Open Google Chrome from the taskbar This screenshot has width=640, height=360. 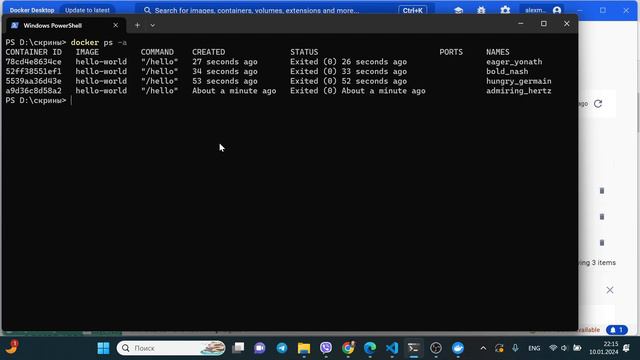point(348,348)
